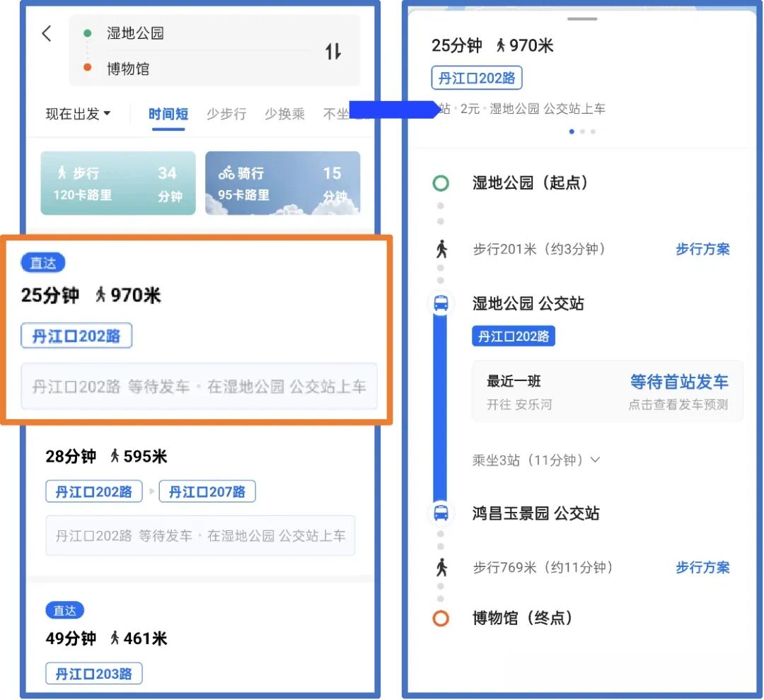Switch to the 少步行 tab

tap(226, 114)
